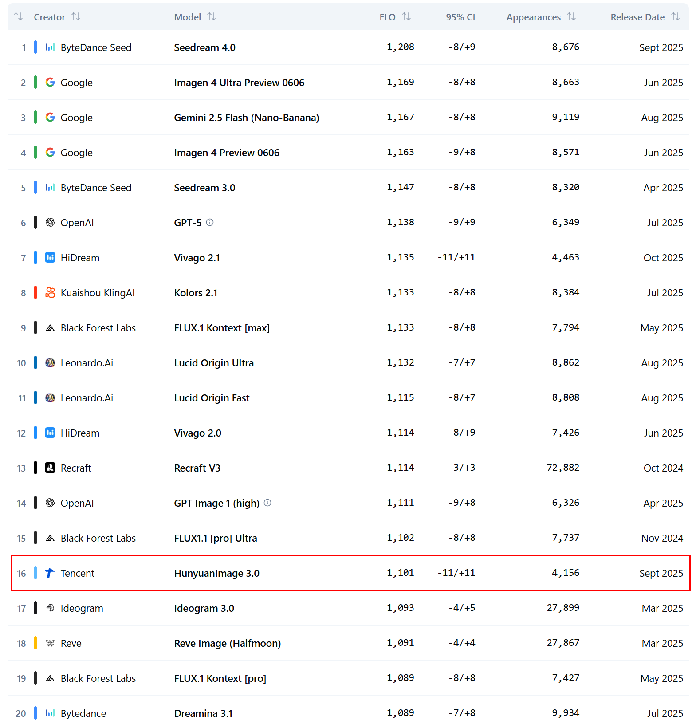Viewport: 700px width, 728px height.
Task: Select the Dreamina 3.1 model name
Action: coord(203,713)
